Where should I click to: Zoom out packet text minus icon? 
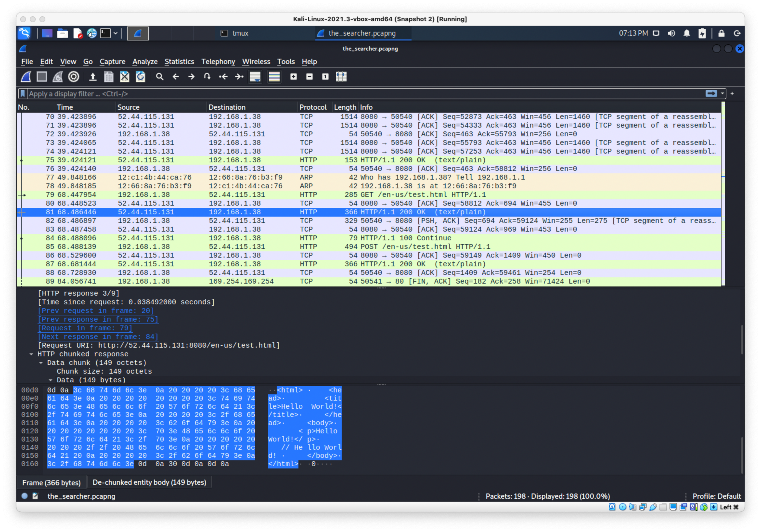(310, 77)
